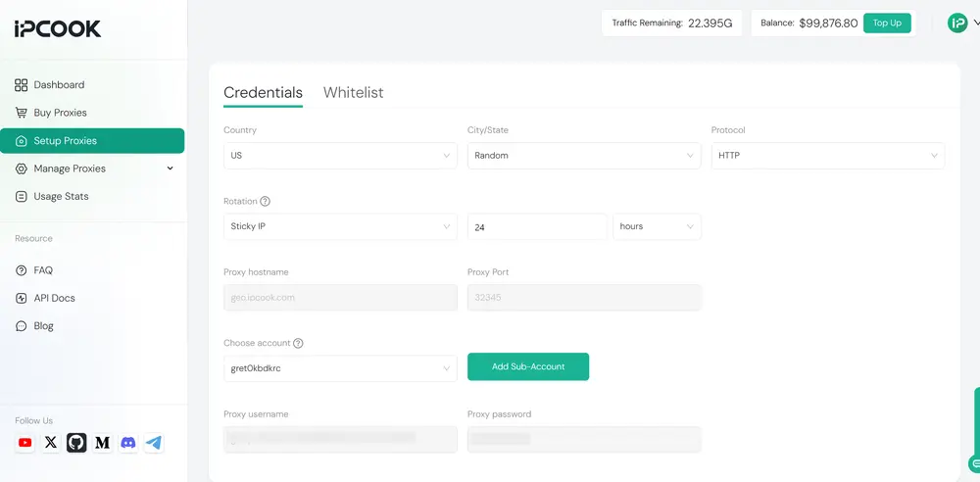Screen dimensions: 980x482
Task: Click the user avatar icon top right
Action: [957, 24]
